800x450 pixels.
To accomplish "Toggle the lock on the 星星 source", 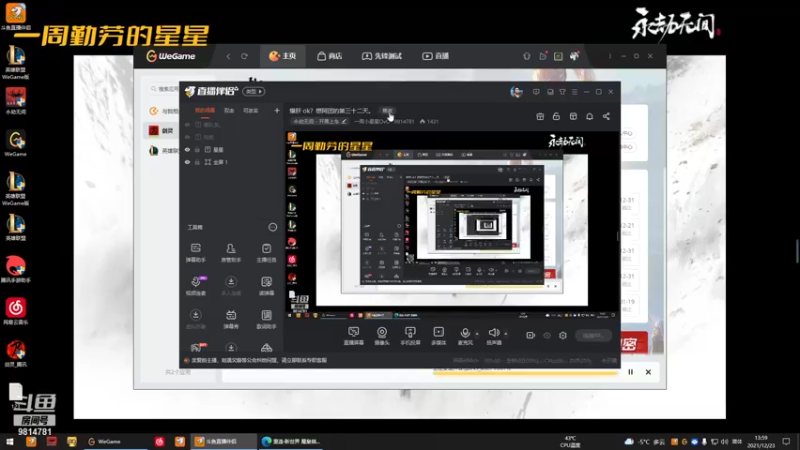I will point(197,149).
